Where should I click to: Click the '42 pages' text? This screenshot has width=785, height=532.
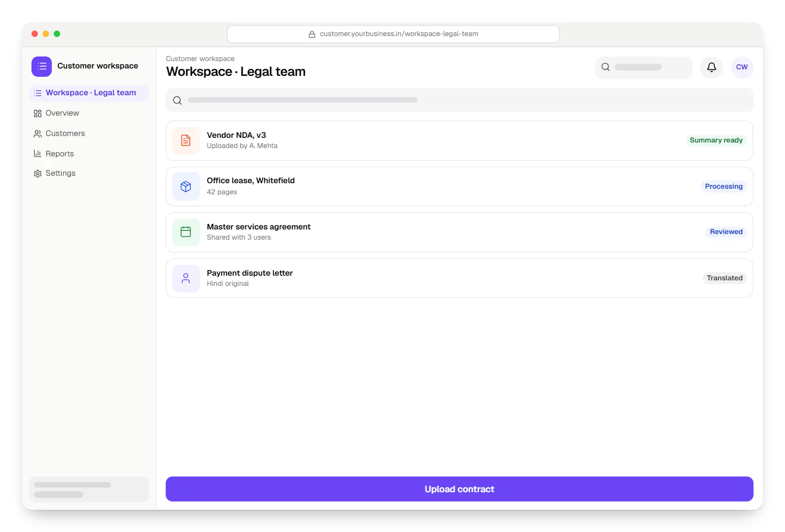pyautogui.click(x=222, y=192)
